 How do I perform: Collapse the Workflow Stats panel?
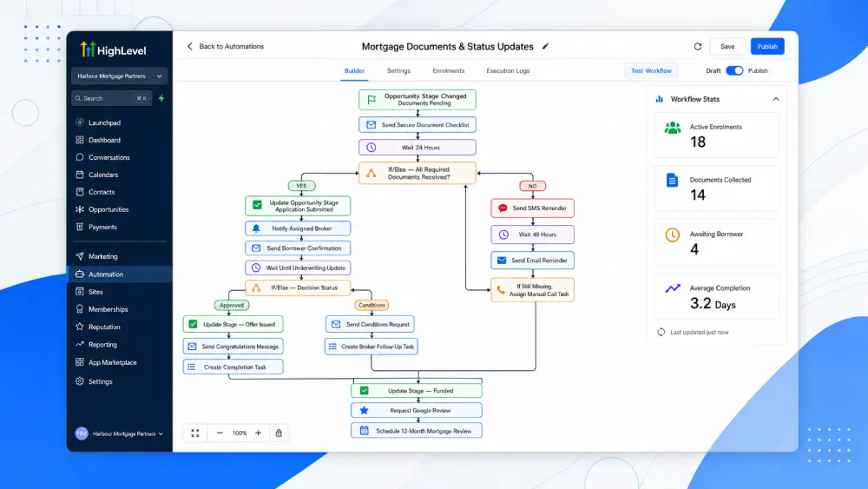pyautogui.click(x=775, y=99)
